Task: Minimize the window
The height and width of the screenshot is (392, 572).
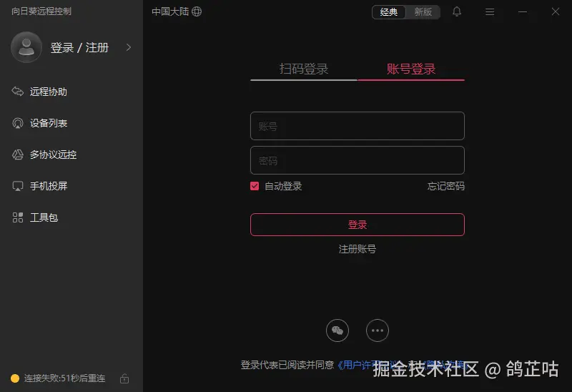Action: point(523,12)
